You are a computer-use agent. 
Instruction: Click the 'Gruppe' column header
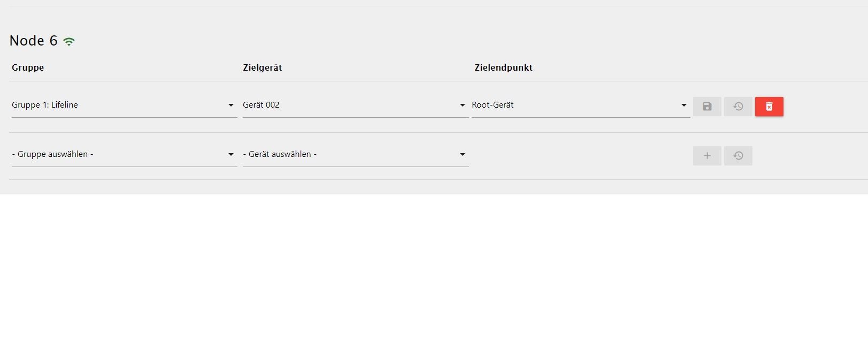coord(28,67)
